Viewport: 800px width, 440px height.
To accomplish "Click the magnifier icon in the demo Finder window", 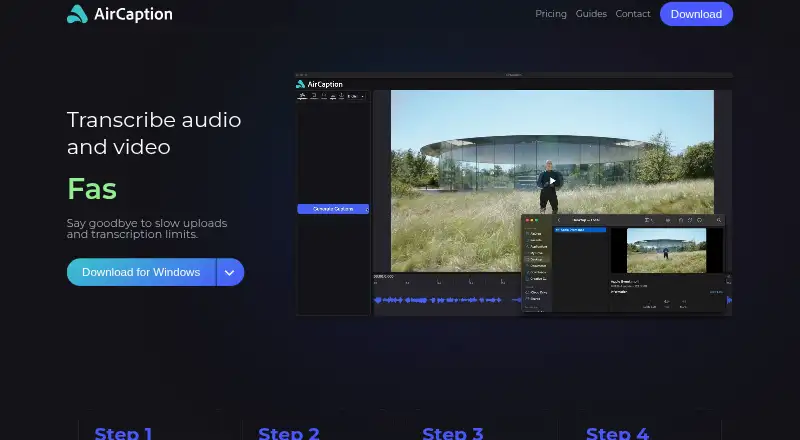I will pyautogui.click(x=718, y=220).
